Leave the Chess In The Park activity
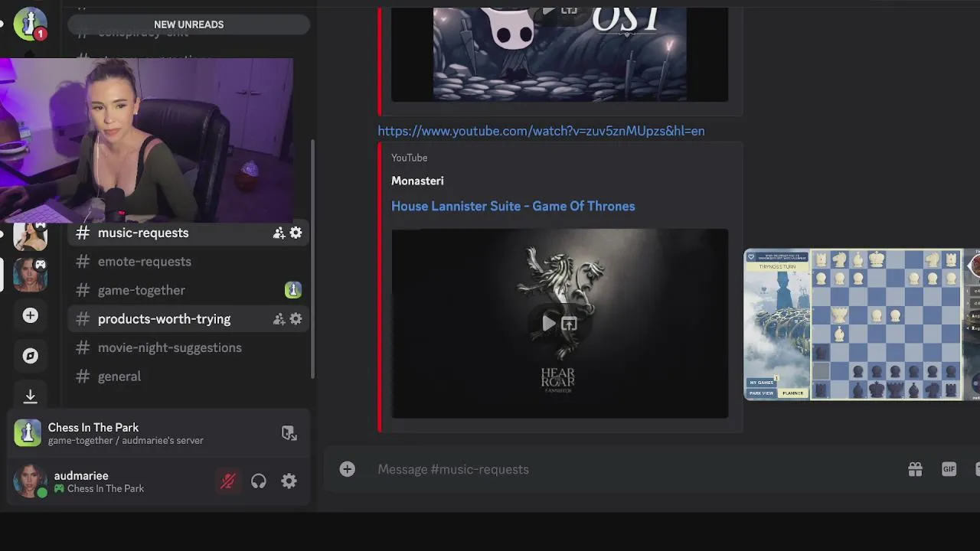Screen dimensions: 980x551 point(289,433)
